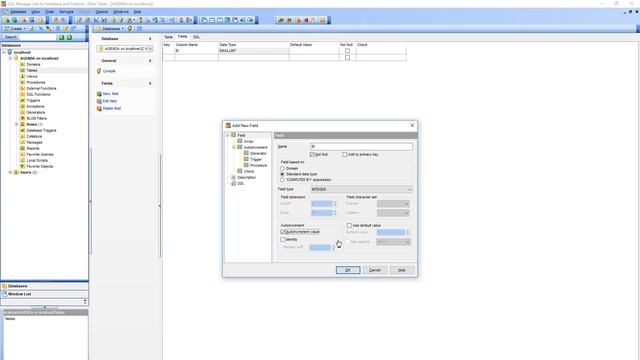Click the Generators node icon in tree
Image resolution: width=640 pixels, height=360 pixels.
pos(23,112)
